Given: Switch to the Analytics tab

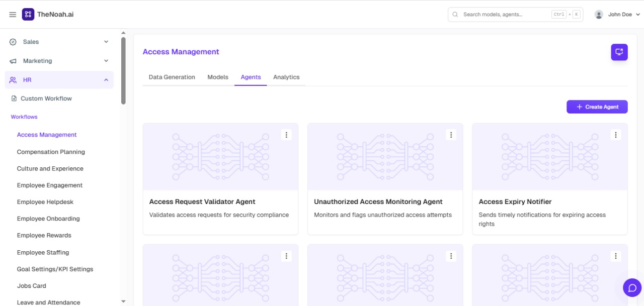Looking at the screenshot, I should click(286, 77).
